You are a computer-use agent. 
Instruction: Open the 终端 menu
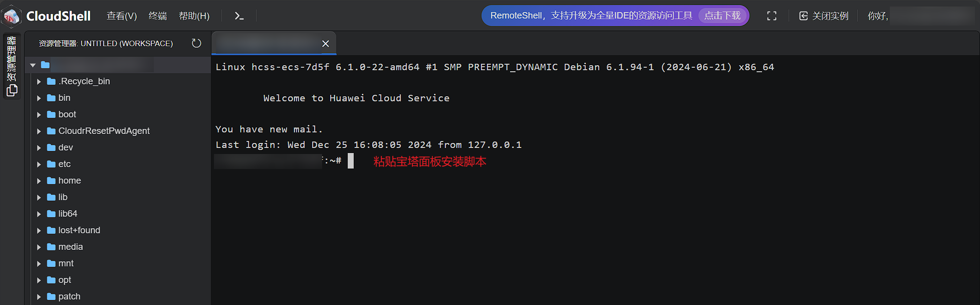pos(158,16)
